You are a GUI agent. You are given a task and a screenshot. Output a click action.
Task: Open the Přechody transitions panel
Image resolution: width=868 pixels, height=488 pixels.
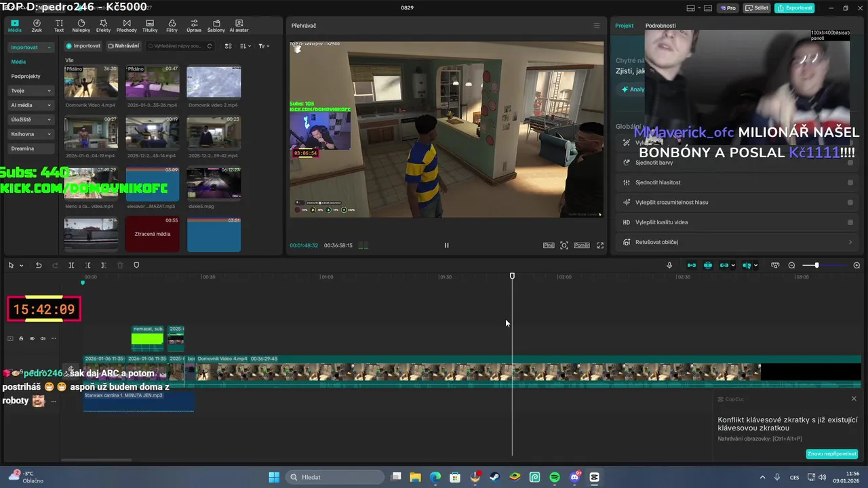pos(127,26)
